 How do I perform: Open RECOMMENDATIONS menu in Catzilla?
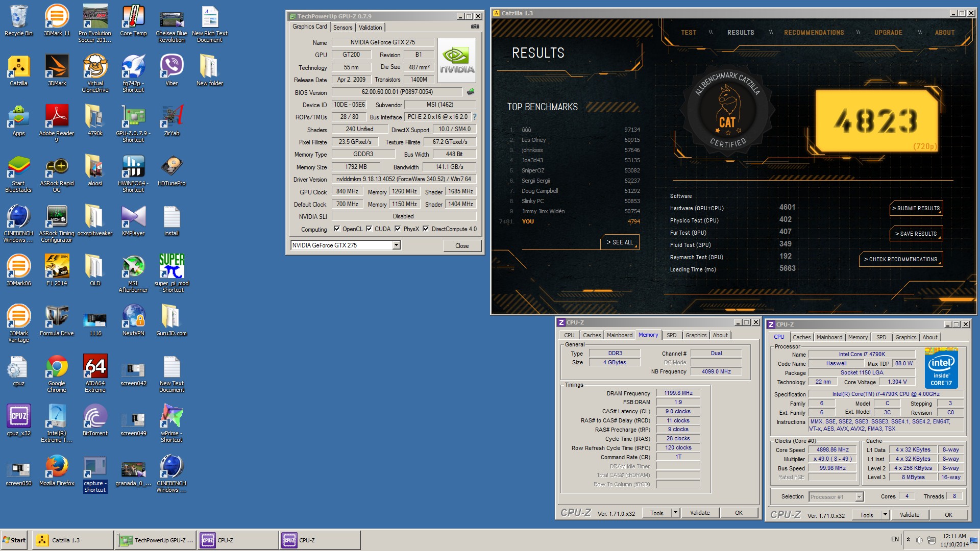pyautogui.click(x=814, y=33)
